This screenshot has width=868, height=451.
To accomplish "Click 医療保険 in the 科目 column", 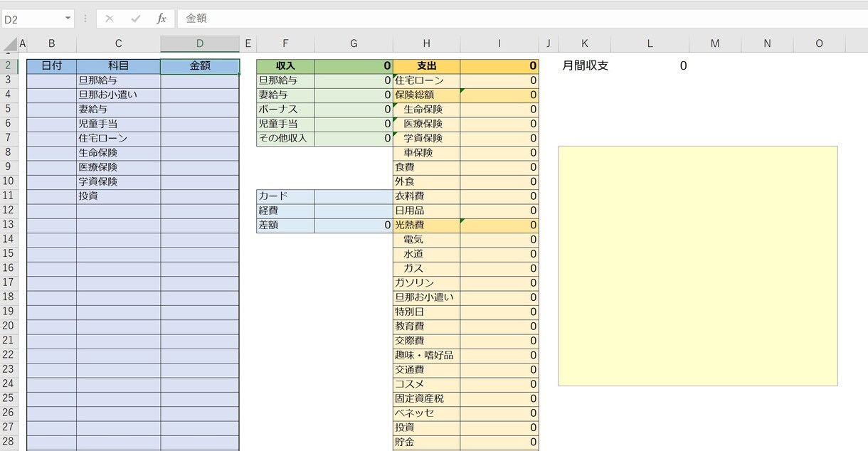I will tap(118, 167).
